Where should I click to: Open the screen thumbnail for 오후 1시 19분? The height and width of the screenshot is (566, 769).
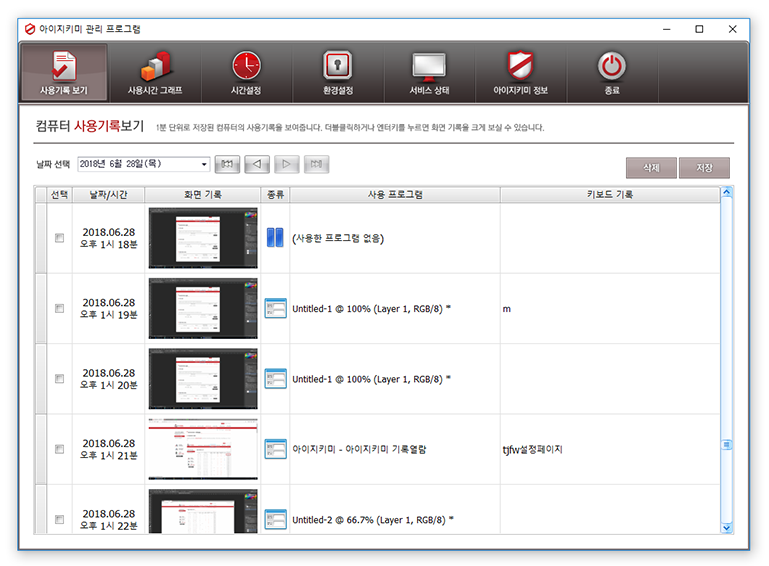click(x=203, y=309)
